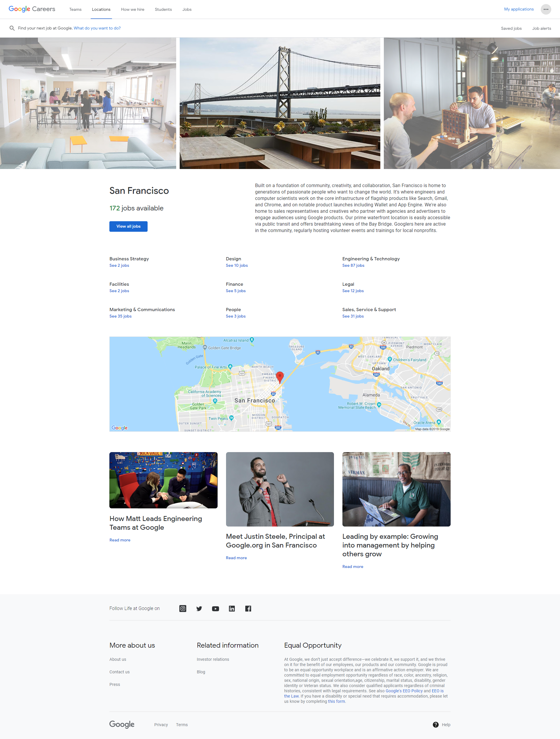Expand the Sales, Service & Support jobs section
The width and height of the screenshot is (560, 739).
pyautogui.click(x=353, y=317)
